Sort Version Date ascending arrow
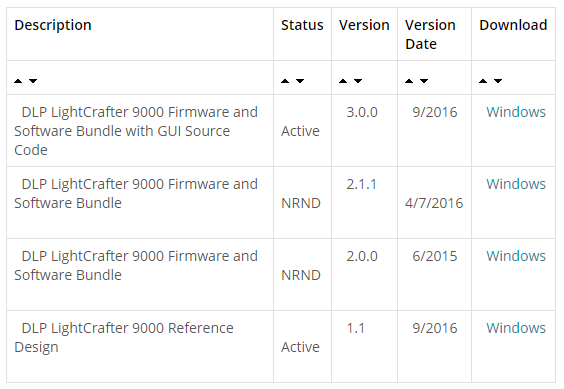Image resolution: width=564 pixels, height=389 pixels. [x=409, y=81]
